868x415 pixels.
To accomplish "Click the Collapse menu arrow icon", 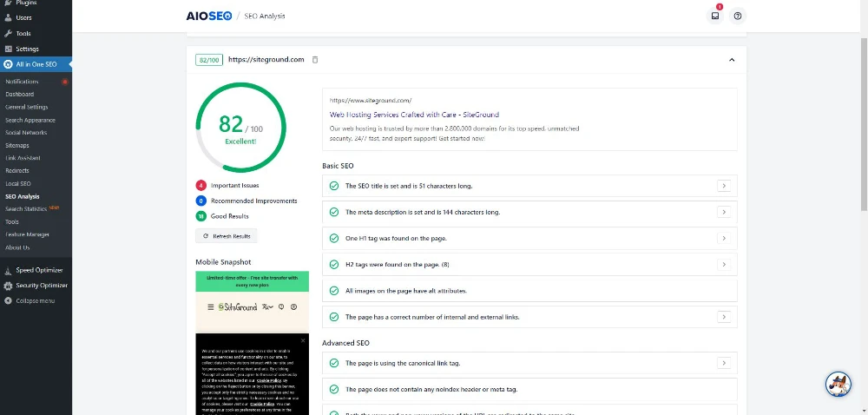I will click(x=8, y=301).
